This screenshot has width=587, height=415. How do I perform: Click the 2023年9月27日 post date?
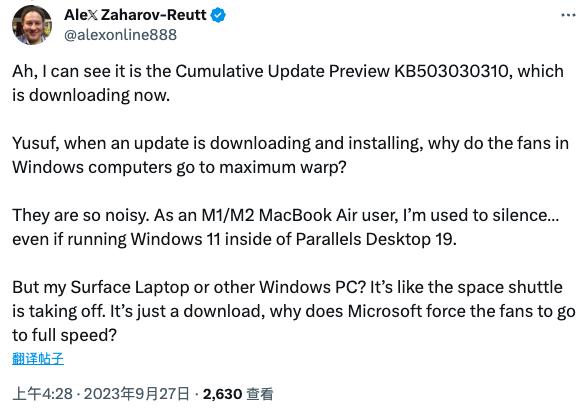coord(136,394)
